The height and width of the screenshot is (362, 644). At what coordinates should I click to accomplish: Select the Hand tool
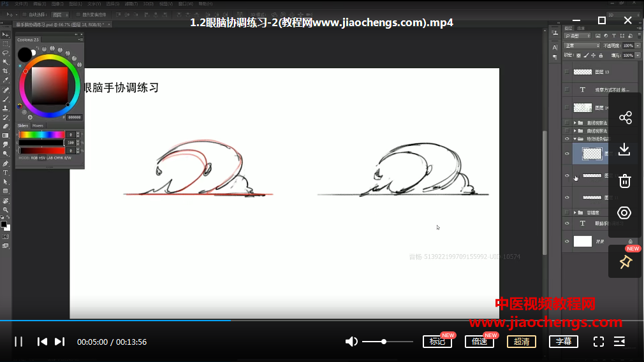pos(5,201)
